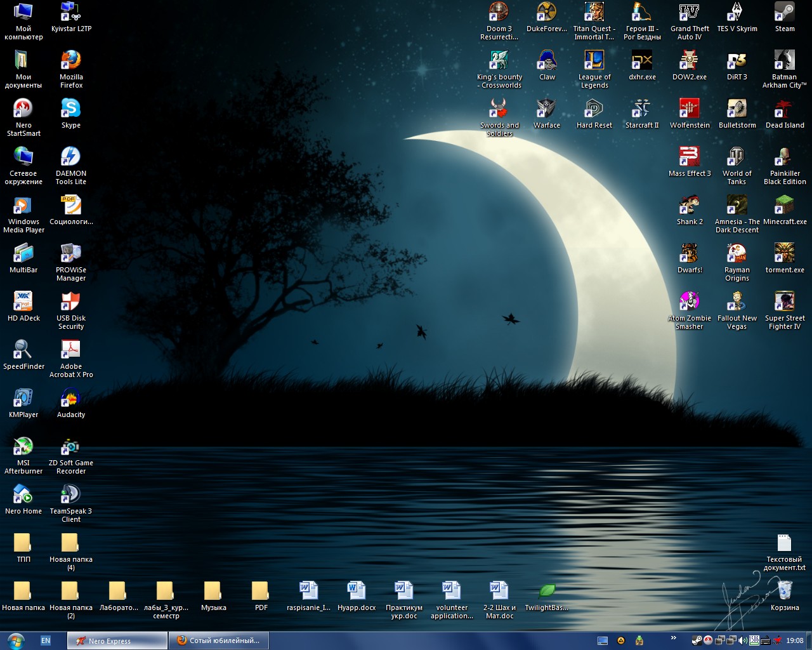Switch to the Firefox taskbar button
The height and width of the screenshot is (650, 812).
coord(219,640)
